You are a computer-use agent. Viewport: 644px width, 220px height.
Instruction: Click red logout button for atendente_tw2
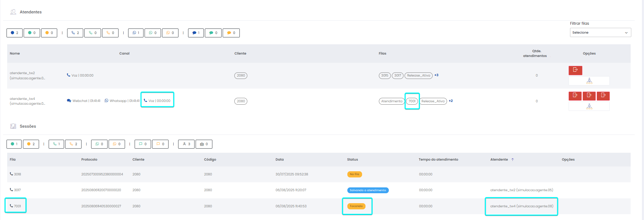point(575,70)
